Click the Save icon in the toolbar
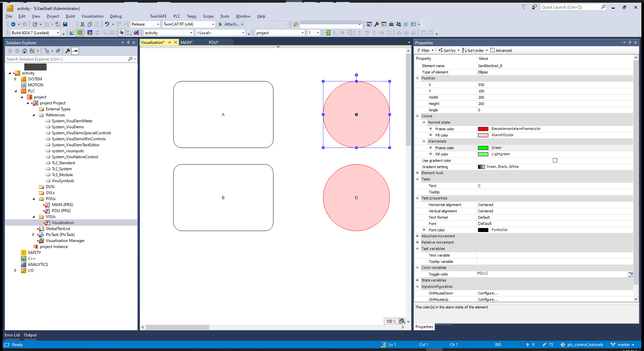The image size is (644, 351). pyautogui.click(x=65, y=24)
